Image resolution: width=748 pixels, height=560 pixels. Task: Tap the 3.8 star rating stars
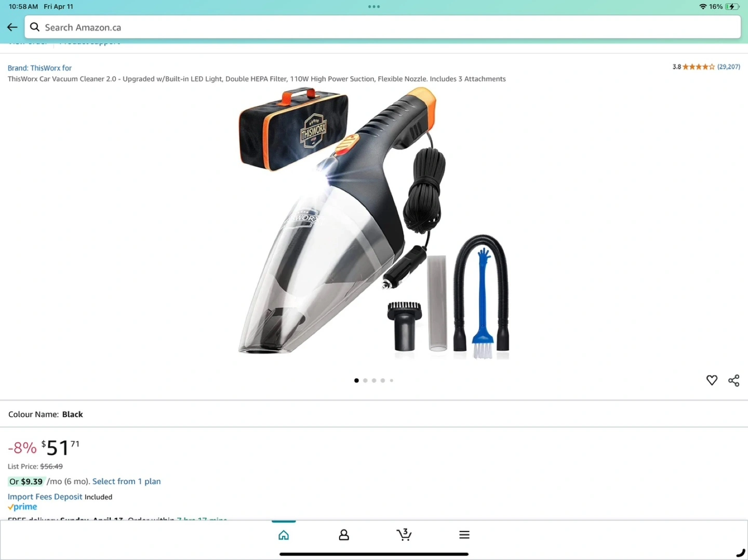pos(698,67)
